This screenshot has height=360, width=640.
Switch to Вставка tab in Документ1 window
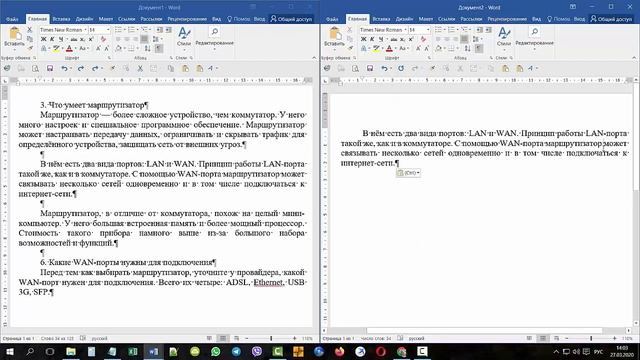click(x=61, y=19)
